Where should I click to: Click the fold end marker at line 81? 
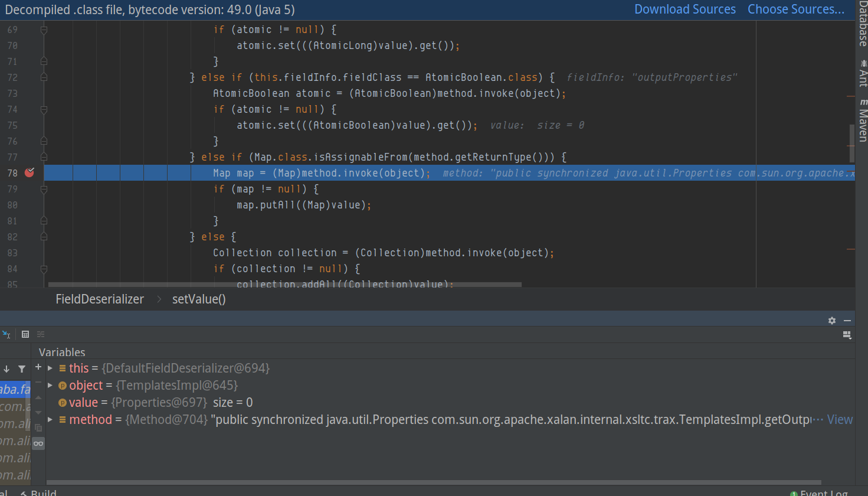click(x=44, y=221)
